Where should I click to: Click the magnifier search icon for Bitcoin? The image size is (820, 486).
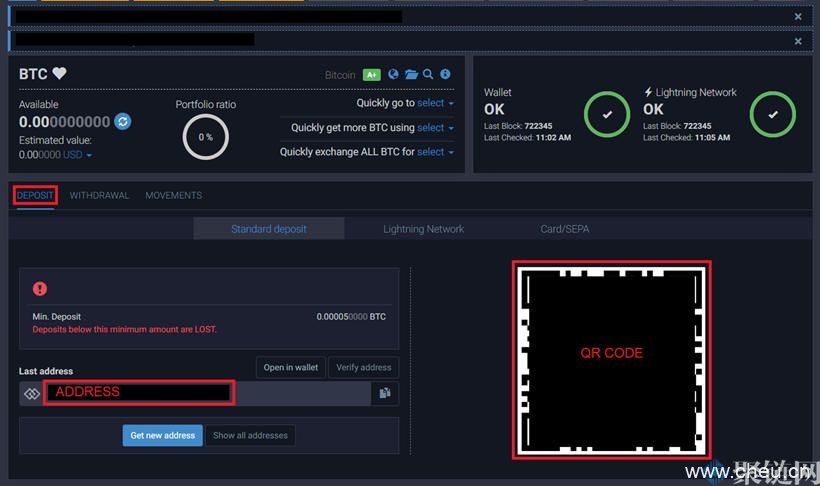coord(428,75)
